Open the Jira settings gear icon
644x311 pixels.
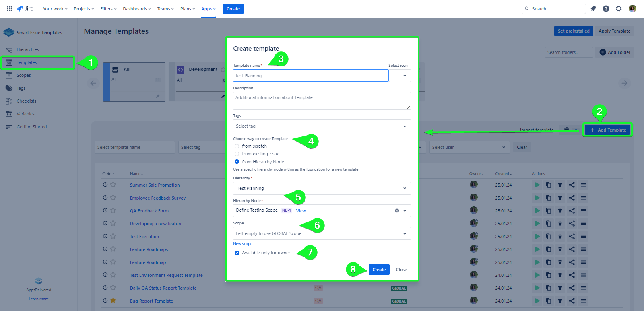click(x=619, y=9)
